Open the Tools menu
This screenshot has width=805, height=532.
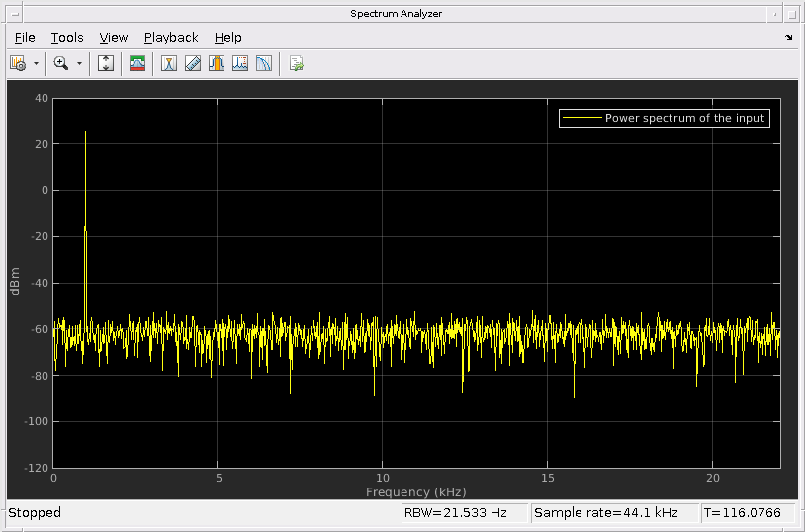67,38
